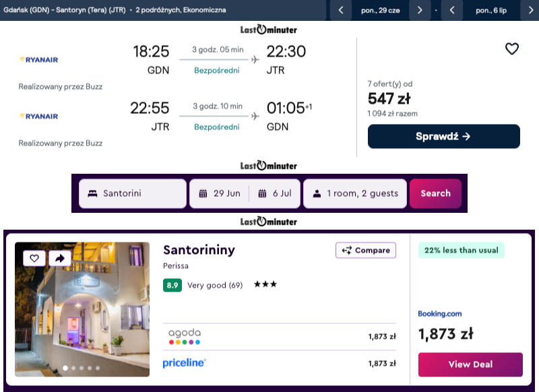Open check-in date 29 Jun picker
539x392 pixels.
220,193
